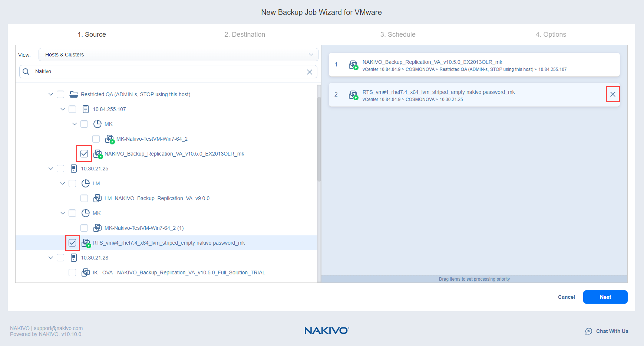Screen dimensions: 644x346
Task: Click the 10.30.21.28 host icon
Action: pos(74,258)
